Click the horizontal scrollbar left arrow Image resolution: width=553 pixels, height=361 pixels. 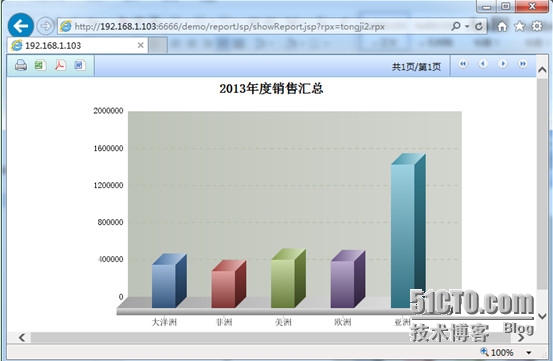pos(22,337)
